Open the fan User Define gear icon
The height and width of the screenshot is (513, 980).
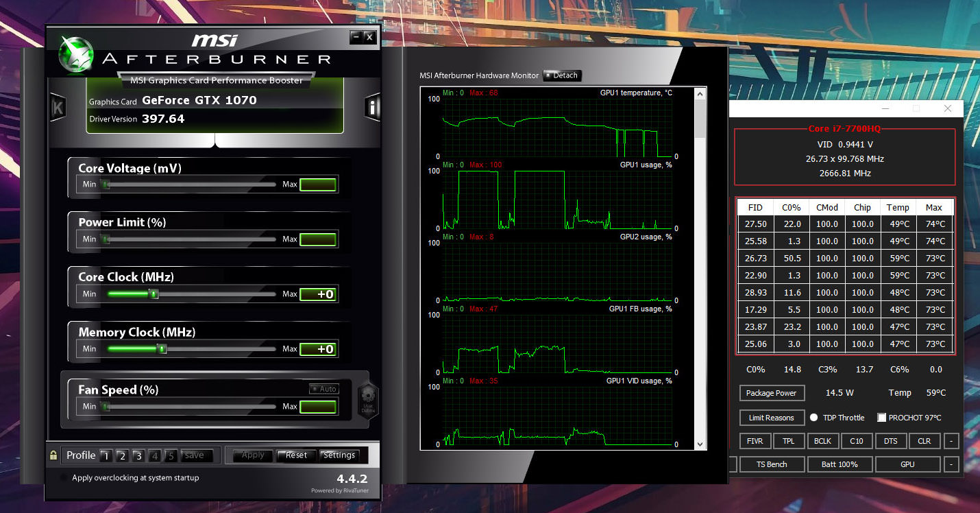367,398
